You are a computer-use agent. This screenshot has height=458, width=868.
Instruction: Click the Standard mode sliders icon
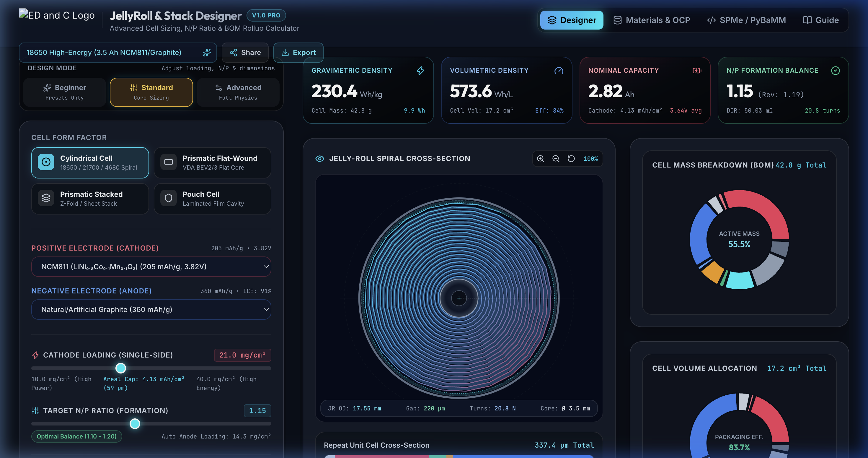[134, 88]
